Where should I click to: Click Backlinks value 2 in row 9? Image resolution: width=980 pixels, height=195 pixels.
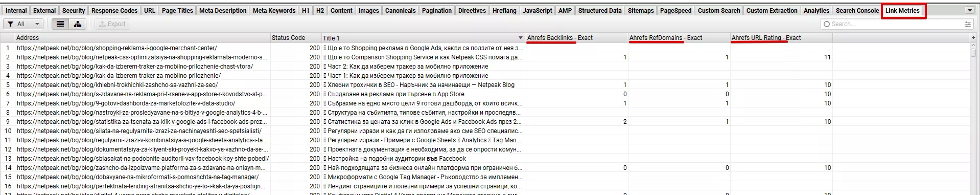[x=625, y=122]
